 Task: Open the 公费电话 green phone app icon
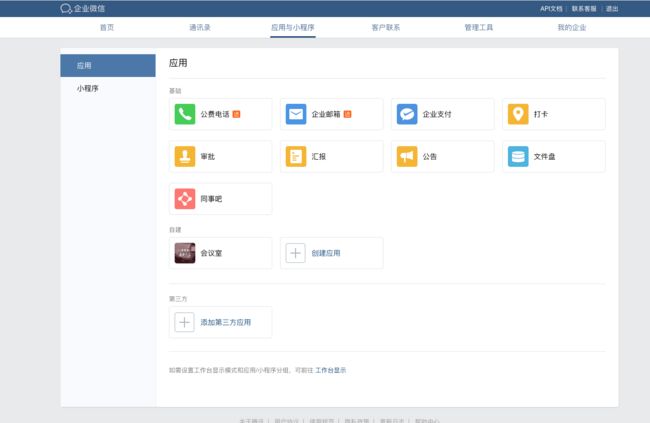tap(185, 114)
